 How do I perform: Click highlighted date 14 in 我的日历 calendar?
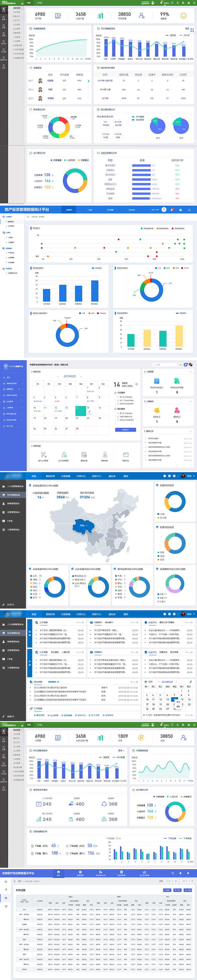pyautogui.click(x=80, y=410)
